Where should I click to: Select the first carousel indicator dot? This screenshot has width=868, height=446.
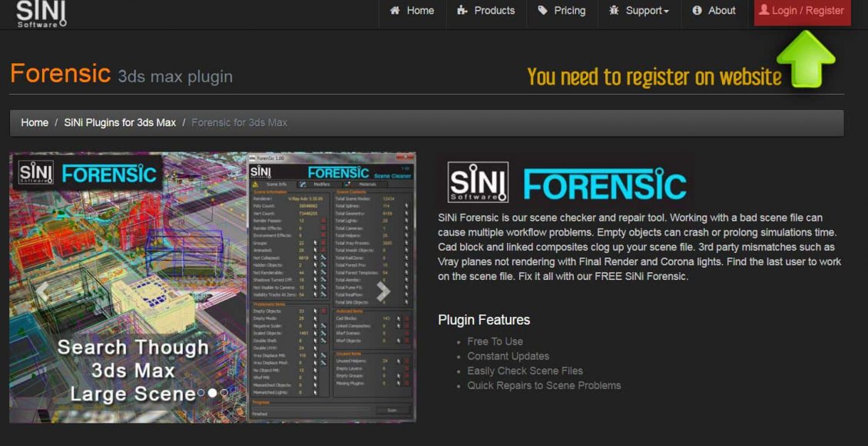click(x=201, y=393)
